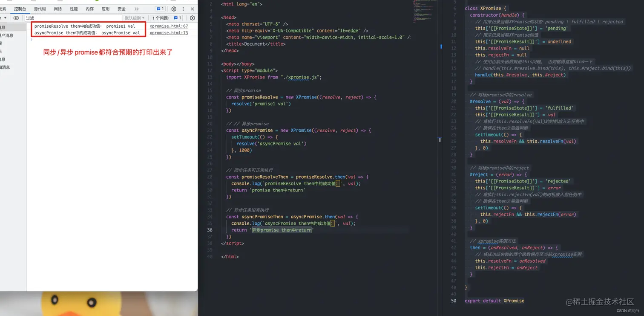
Task: Switch to the 应用 tab
Action: click(106, 9)
